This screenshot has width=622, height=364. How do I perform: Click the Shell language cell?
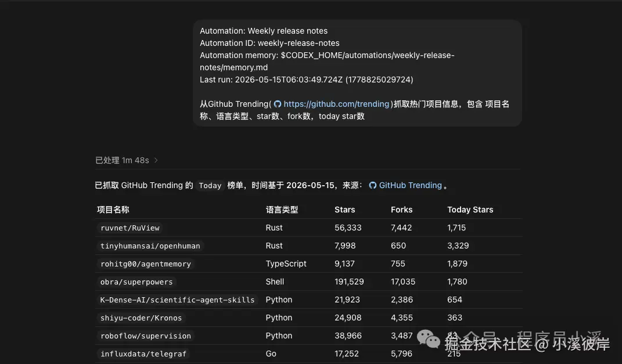[x=275, y=282]
